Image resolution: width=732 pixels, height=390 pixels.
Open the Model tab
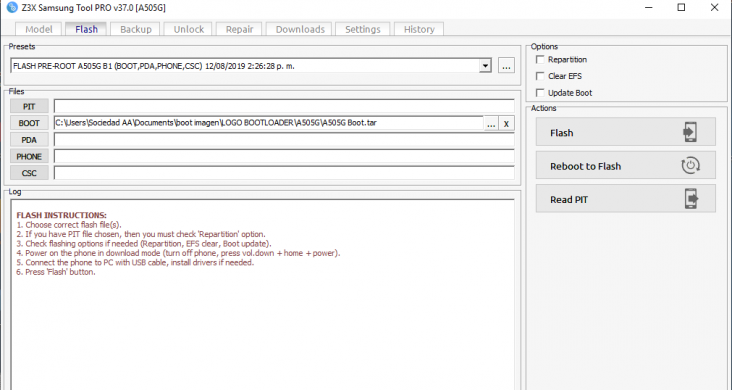38,29
